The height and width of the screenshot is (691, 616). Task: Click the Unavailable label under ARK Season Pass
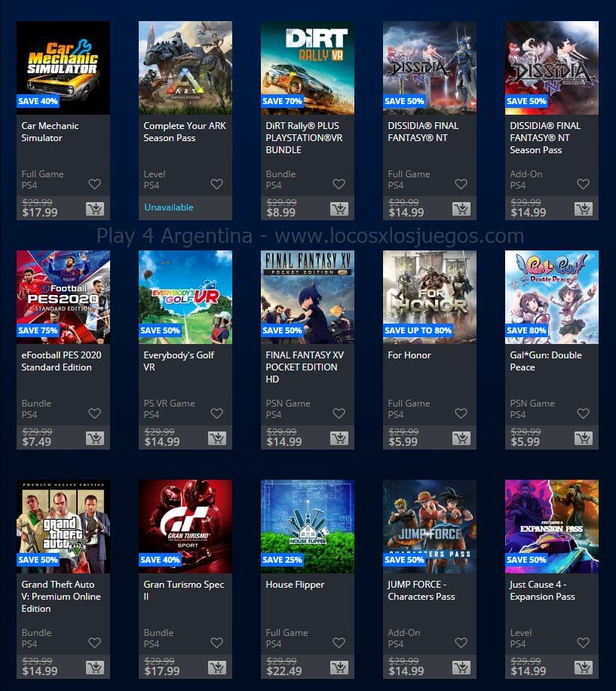[x=169, y=207]
